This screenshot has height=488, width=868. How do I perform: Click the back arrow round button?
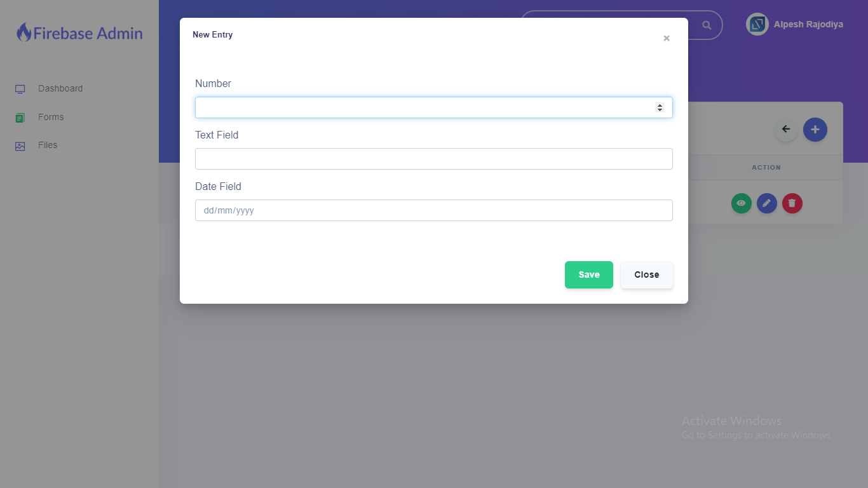click(786, 130)
